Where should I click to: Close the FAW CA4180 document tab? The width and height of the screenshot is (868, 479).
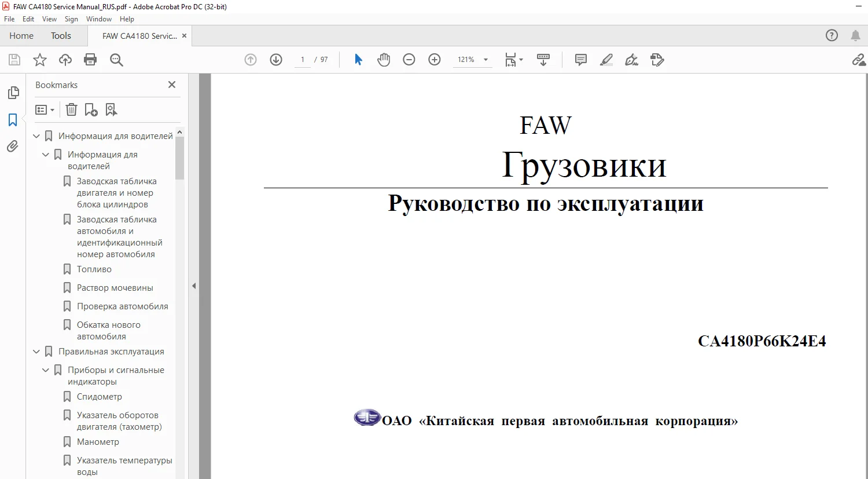point(184,36)
